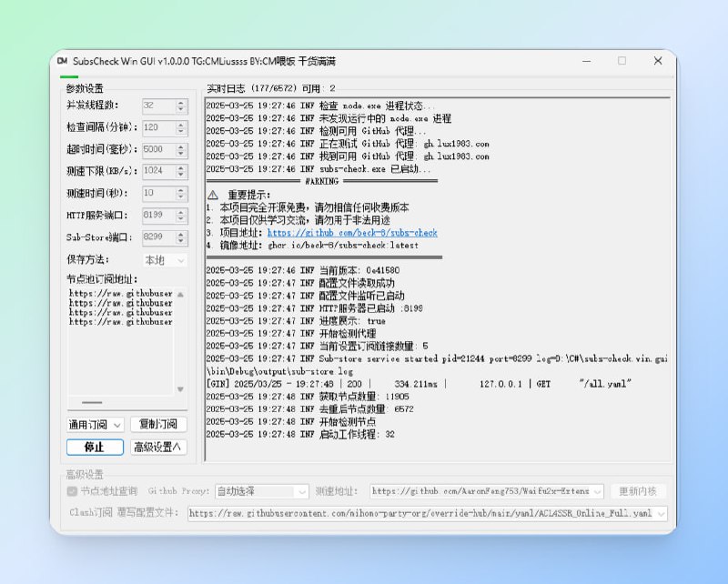
Task: Click the 超时时间 spinner arrows
Action: pyautogui.click(x=179, y=149)
